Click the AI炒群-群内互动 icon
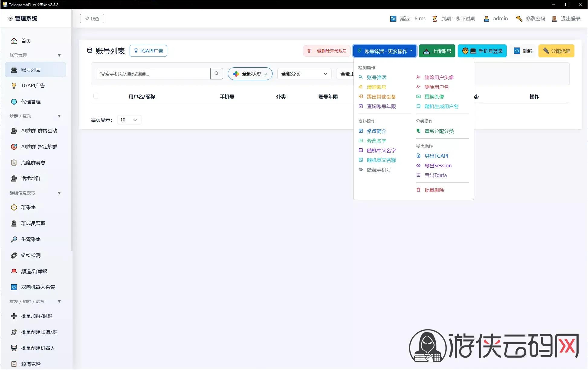The image size is (588, 370). [14, 130]
